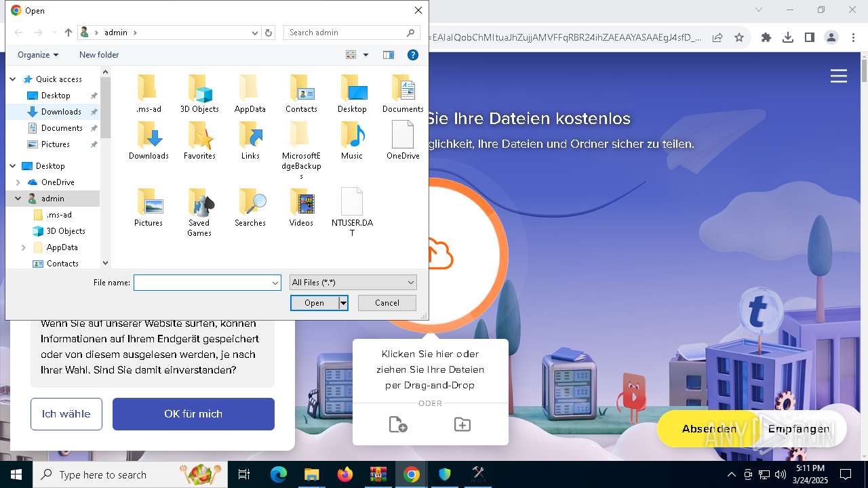Select 3D Objects in navigation tree

[x=66, y=231]
